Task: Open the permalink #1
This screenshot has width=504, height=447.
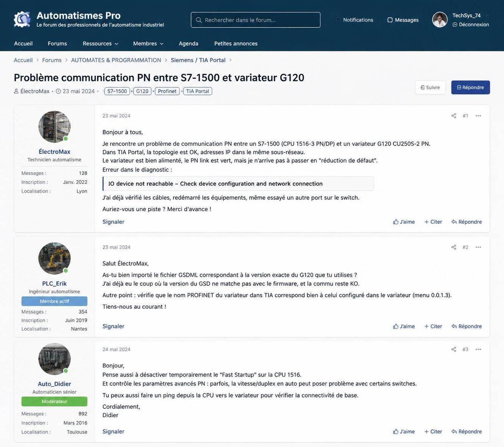Action: point(465,116)
